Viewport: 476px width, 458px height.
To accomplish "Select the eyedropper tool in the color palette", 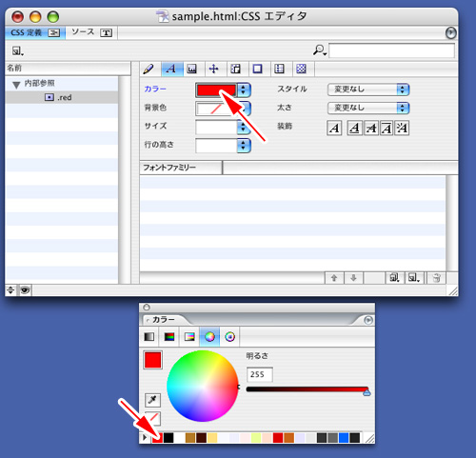I will (152, 400).
